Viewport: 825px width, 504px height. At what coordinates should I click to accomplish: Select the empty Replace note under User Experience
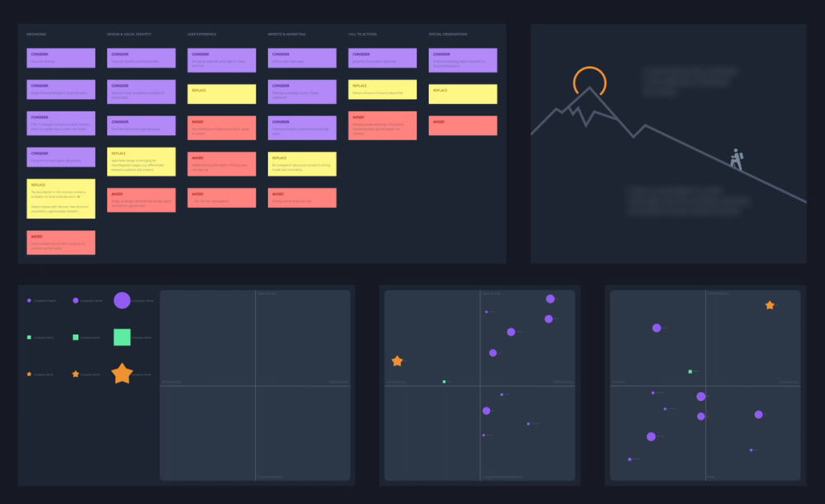coord(221,94)
